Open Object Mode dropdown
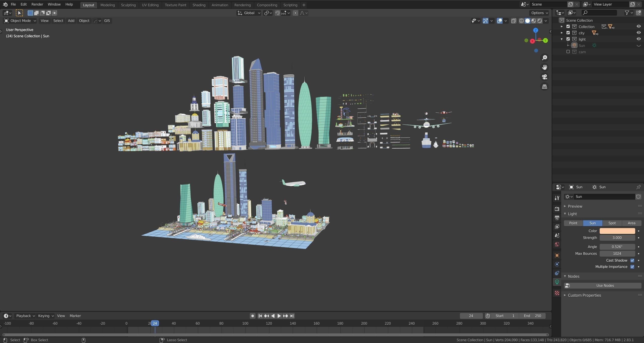644x343 pixels. 20,21
